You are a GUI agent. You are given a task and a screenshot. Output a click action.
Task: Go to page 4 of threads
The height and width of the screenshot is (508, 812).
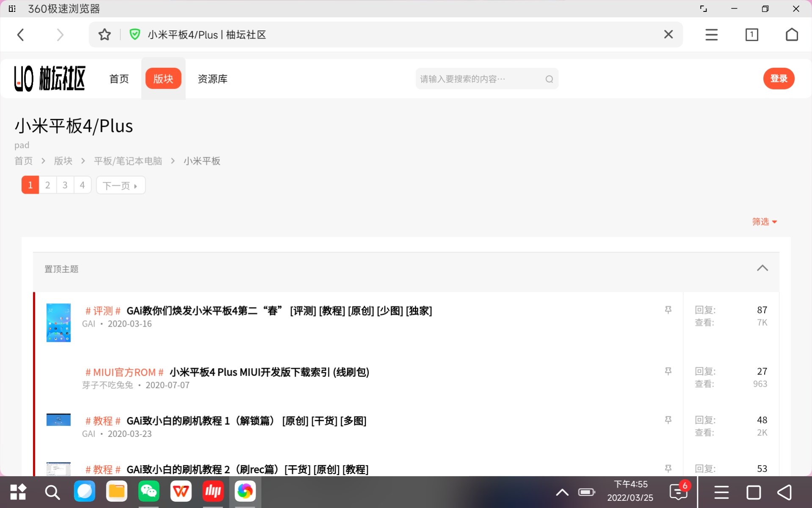[x=83, y=185]
